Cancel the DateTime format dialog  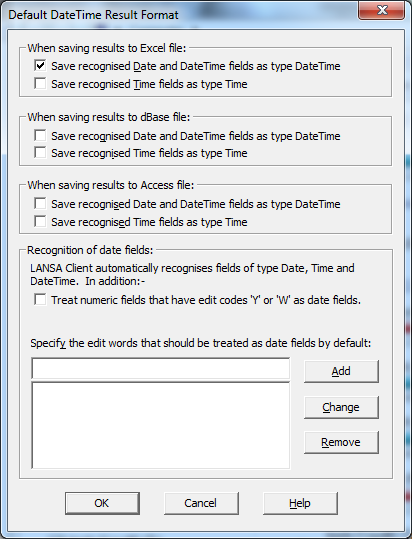(201, 503)
